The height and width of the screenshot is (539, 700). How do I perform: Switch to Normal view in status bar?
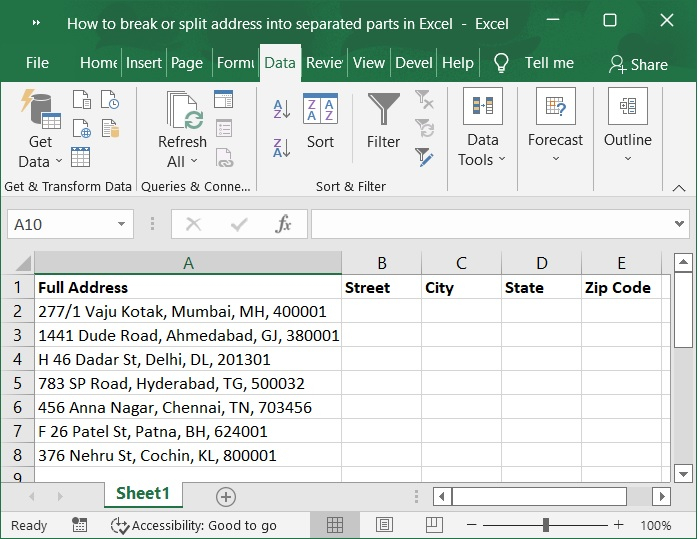point(335,525)
